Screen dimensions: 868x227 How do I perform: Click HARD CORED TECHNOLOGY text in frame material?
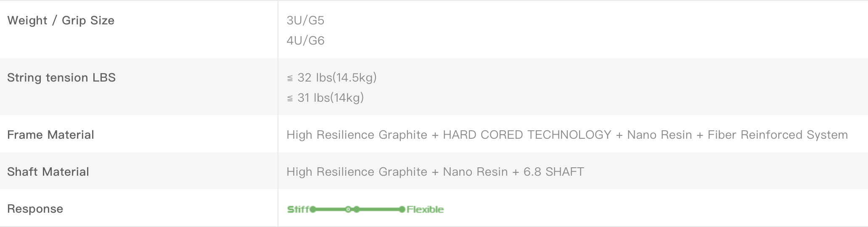(x=527, y=135)
